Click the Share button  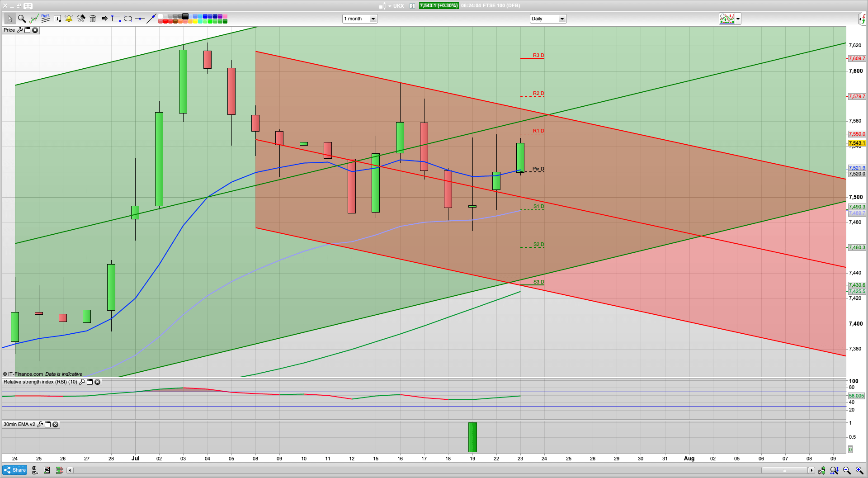click(x=14, y=470)
